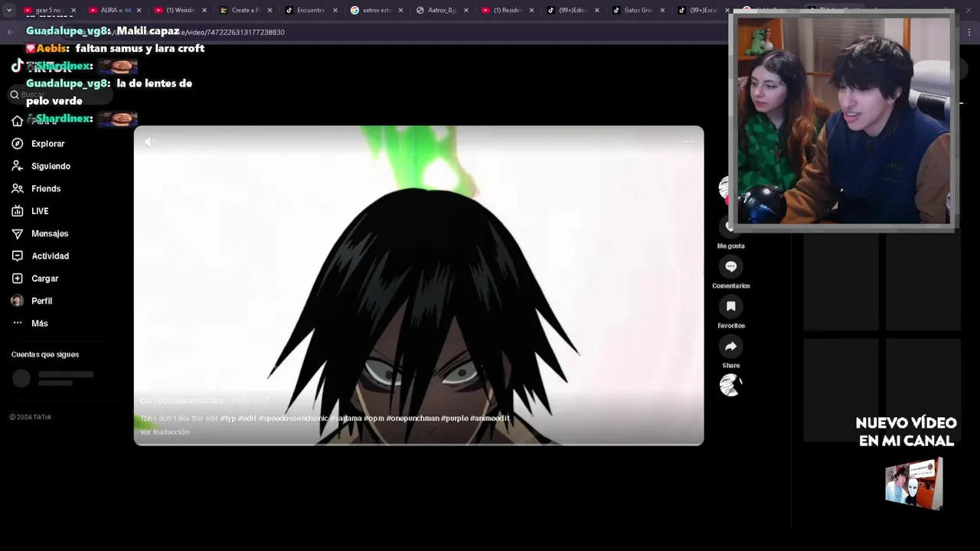Open hashtag #speedosoundsonic
The height and width of the screenshot is (551, 980).
(294, 419)
